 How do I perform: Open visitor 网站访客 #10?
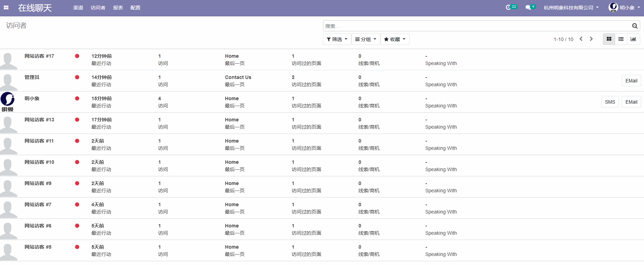39,162
